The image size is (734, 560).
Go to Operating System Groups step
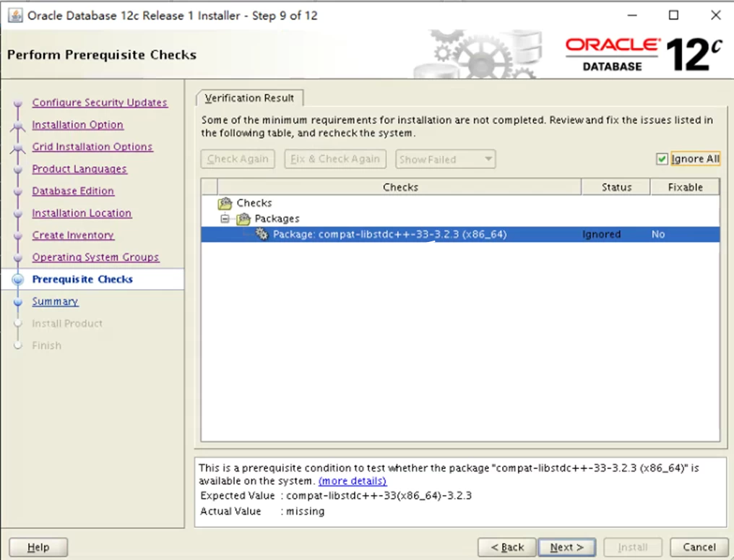pos(95,257)
